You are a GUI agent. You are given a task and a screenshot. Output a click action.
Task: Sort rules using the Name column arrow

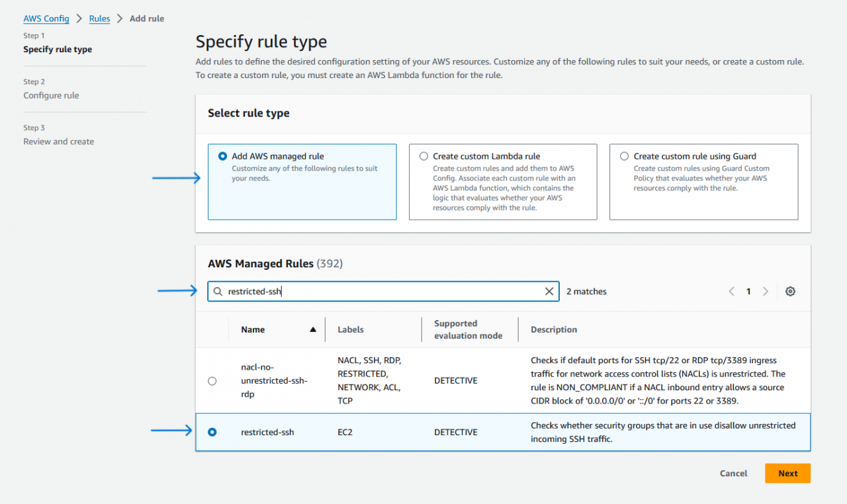(x=314, y=329)
